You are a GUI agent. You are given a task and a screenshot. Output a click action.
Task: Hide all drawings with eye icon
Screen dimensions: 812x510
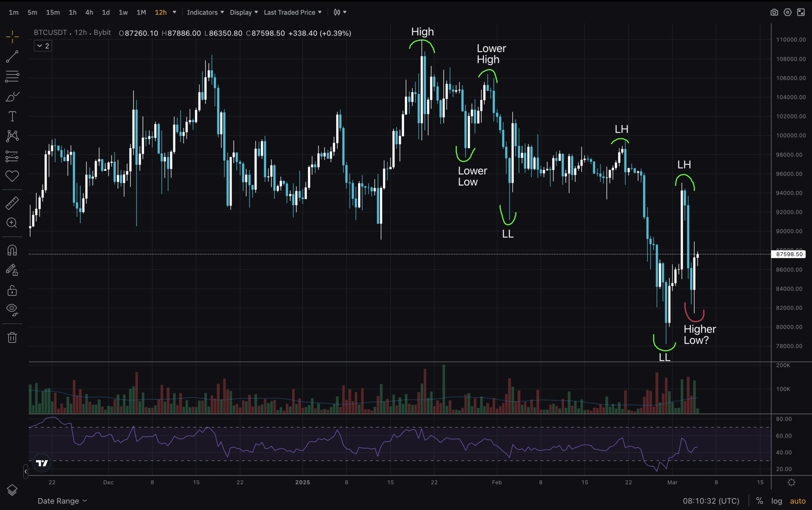[x=12, y=310]
